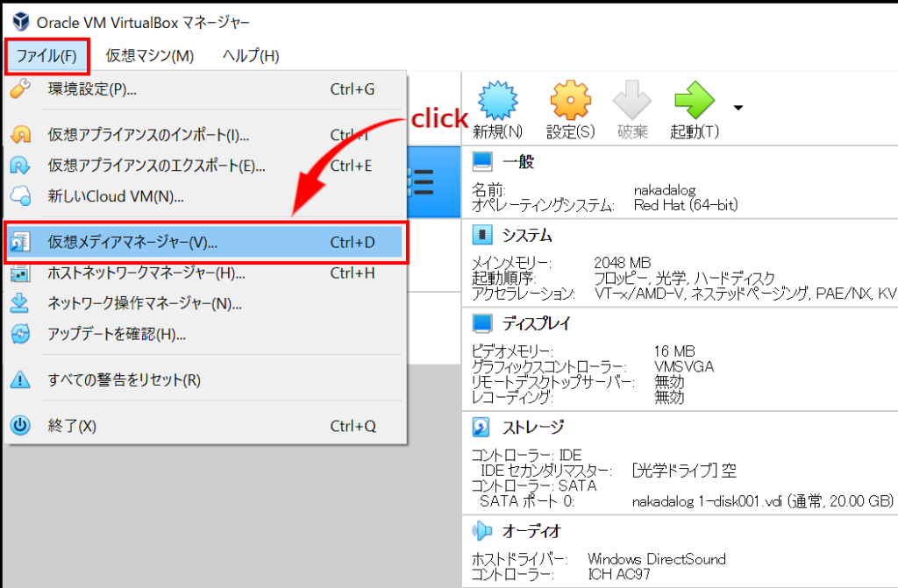Open the Machine (仮想マシン) menu
The image size is (898, 588).
pos(149,56)
